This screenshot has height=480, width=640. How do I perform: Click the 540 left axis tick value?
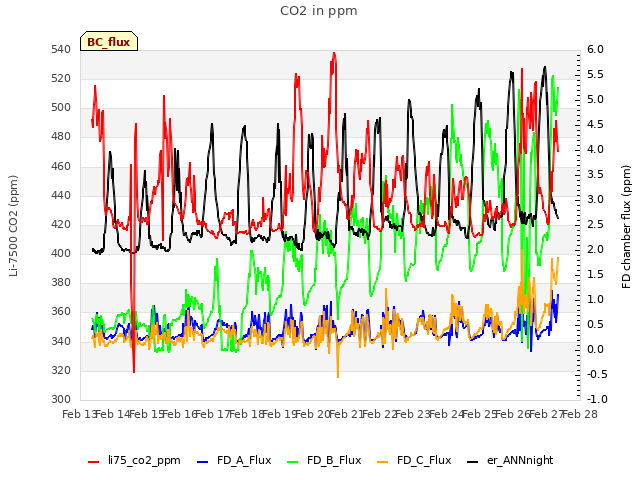61,49
